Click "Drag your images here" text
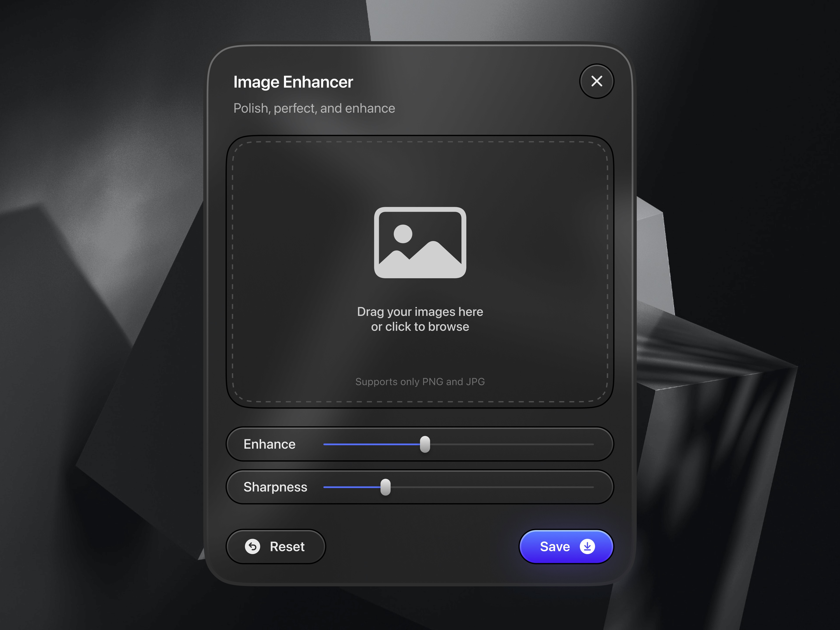840x630 pixels. pyautogui.click(x=420, y=312)
